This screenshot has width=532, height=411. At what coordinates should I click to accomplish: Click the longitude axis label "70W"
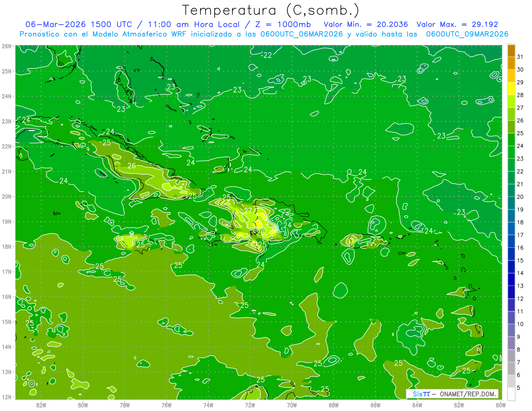(292, 405)
